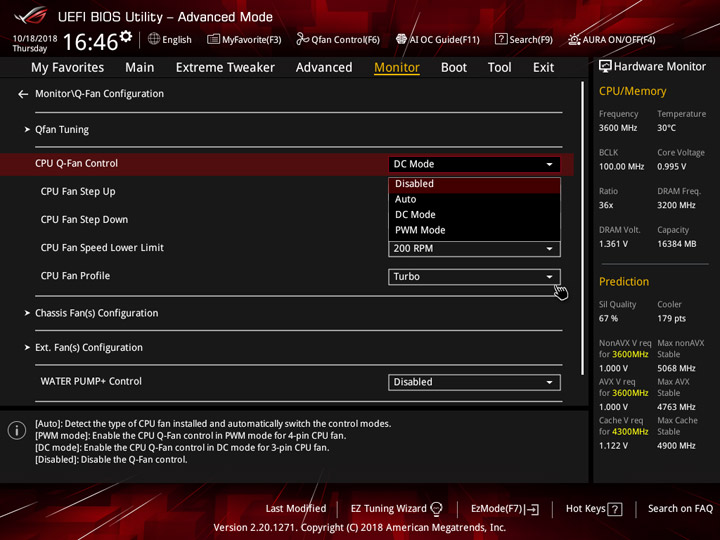Screen dimensions: 720x540
Task: Click the 3600 MHz Frequency value
Action: pyautogui.click(x=618, y=128)
